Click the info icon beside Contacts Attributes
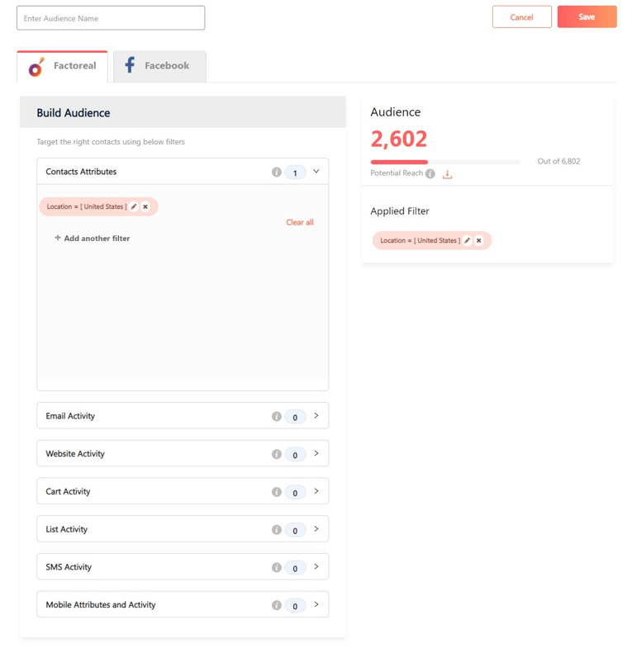This screenshot has height=672, width=632. [x=277, y=172]
